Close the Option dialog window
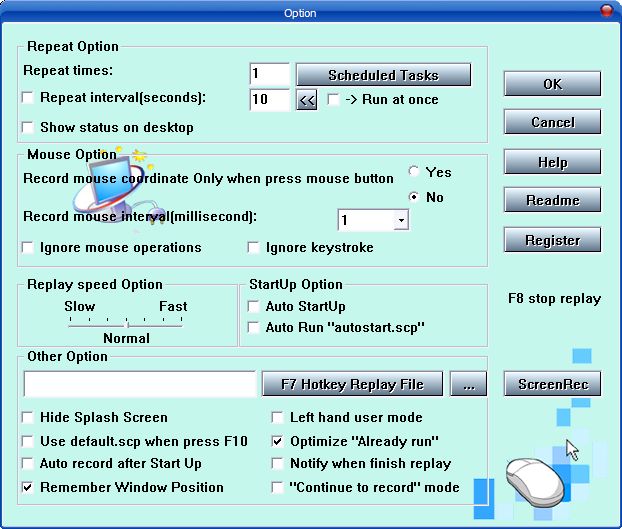Viewport: 622px width, 529px height. point(606,11)
